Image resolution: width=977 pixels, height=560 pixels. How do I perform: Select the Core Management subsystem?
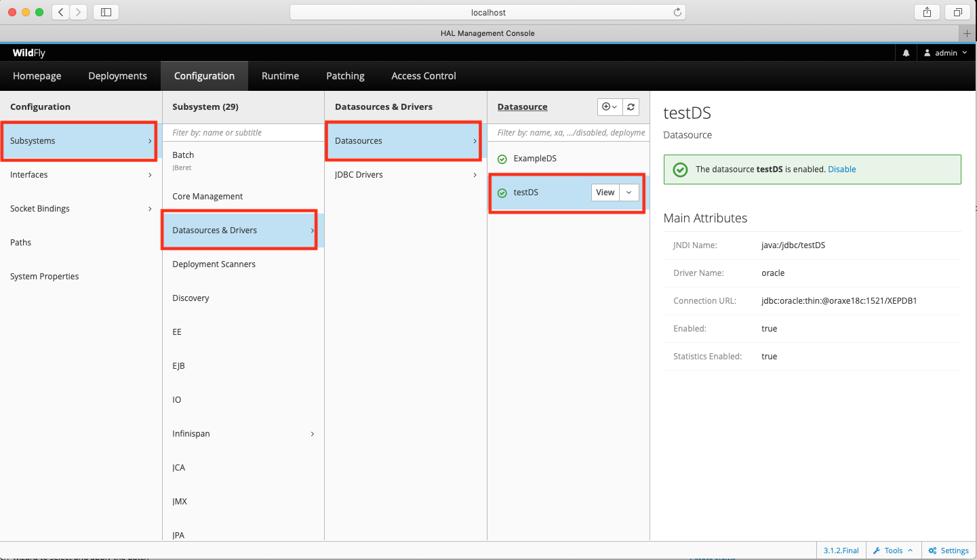point(207,196)
